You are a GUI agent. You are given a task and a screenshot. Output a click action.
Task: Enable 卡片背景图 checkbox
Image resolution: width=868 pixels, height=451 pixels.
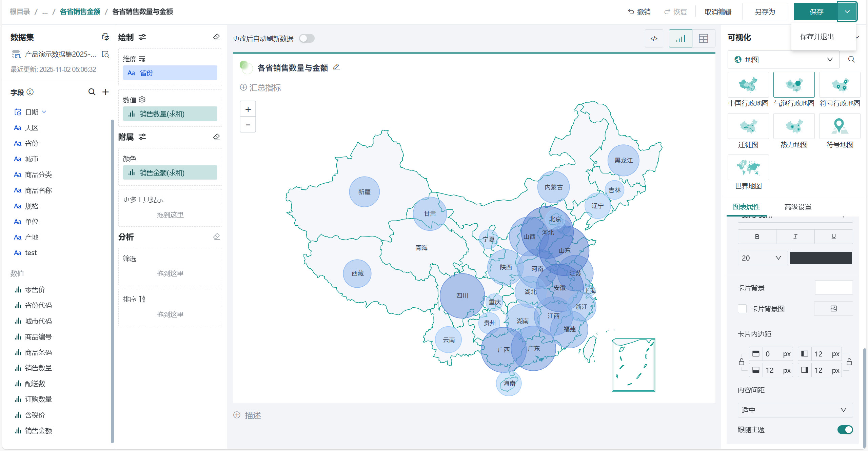pyautogui.click(x=742, y=309)
